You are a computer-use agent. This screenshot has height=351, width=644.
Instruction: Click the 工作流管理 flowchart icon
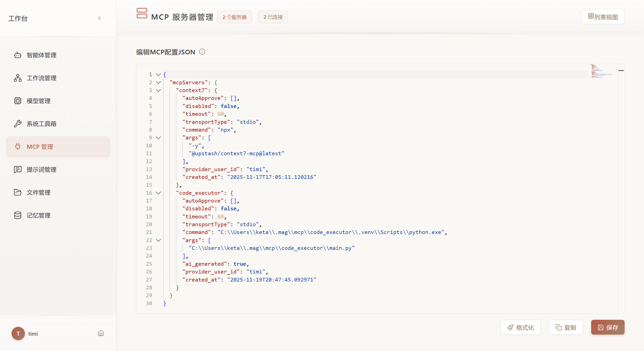(x=18, y=78)
